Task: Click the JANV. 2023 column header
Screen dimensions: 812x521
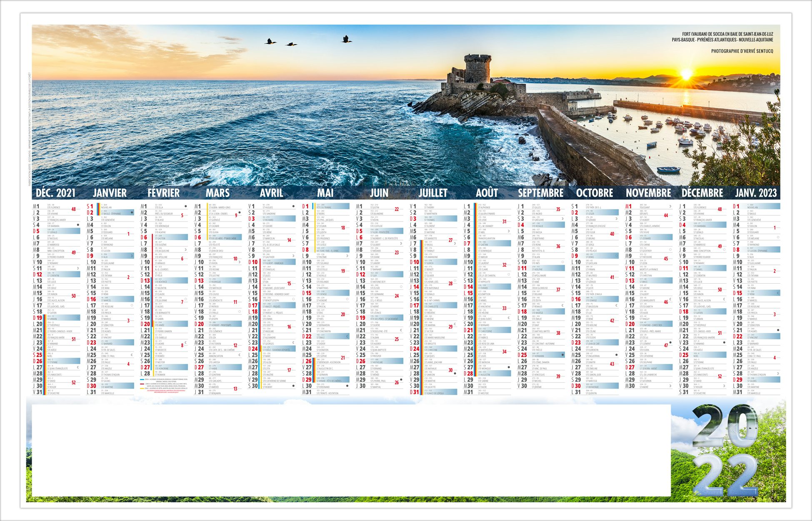Action: pyautogui.click(x=756, y=193)
